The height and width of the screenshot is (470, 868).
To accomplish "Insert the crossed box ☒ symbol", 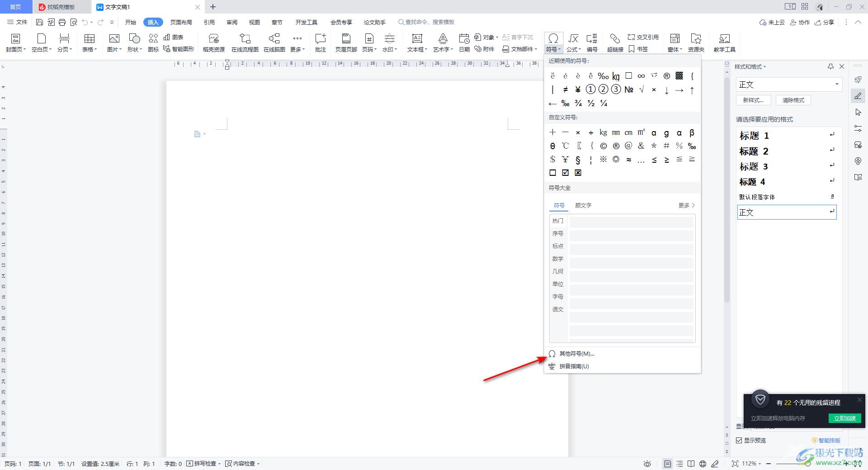I will pyautogui.click(x=578, y=173).
